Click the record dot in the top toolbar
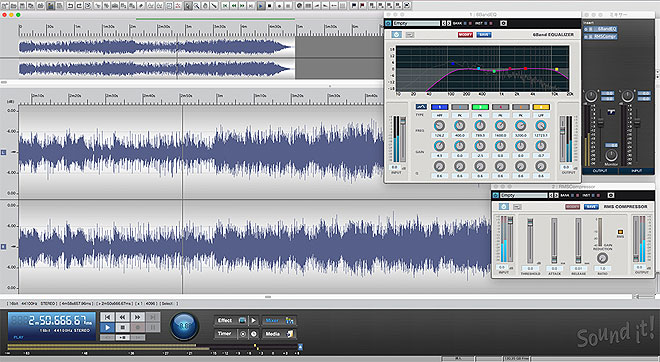The width and height of the screenshot is (660, 362). click(279, 6)
